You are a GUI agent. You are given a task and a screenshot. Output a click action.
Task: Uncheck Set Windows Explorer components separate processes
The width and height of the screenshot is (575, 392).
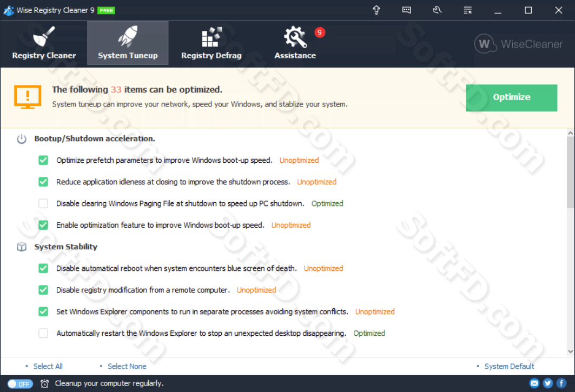pos(43,311)
